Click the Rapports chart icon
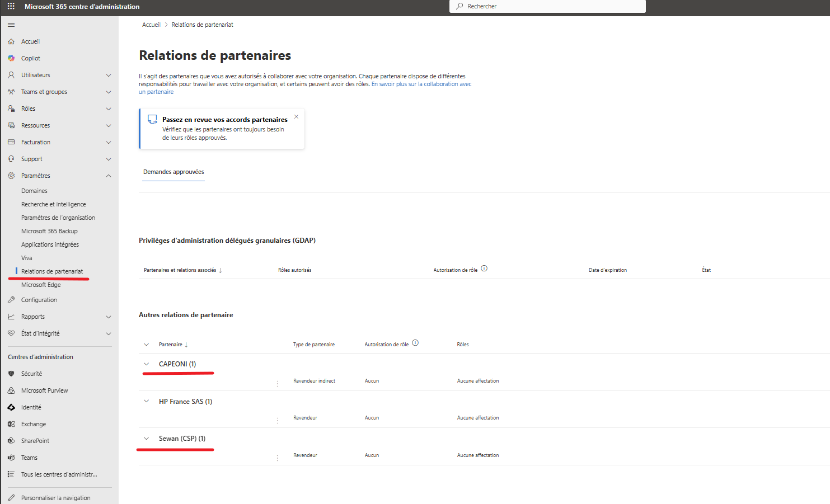830x504 pixels. click(x=11, y=317)
